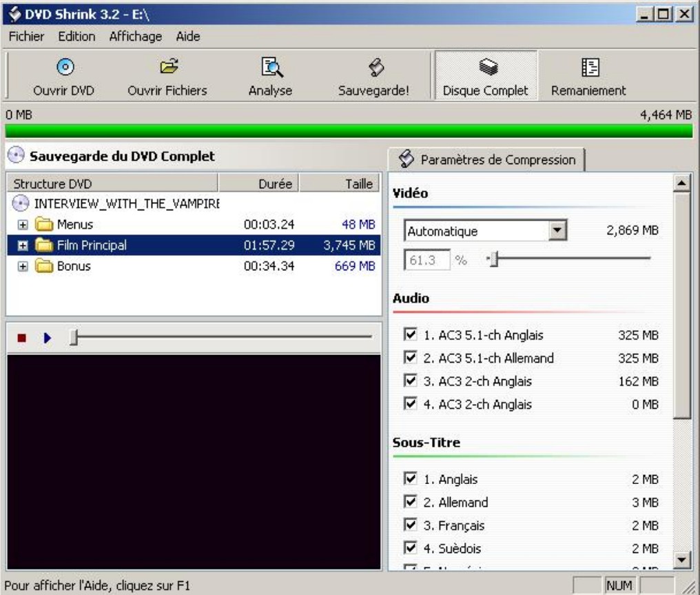The image size is (700, 595).
Task: Click the DVD Shrink title bar icon
Action: pyautogui.click(x=14, y=14)
